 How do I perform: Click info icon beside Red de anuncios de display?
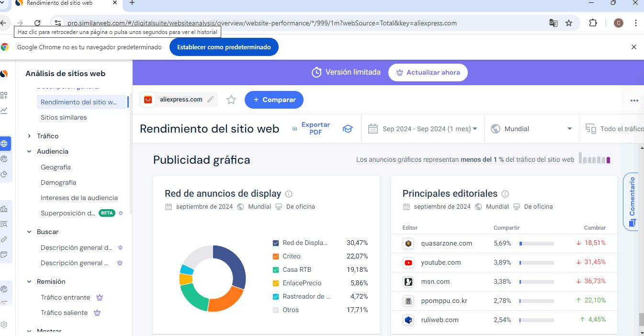click(x=289, y=194)
